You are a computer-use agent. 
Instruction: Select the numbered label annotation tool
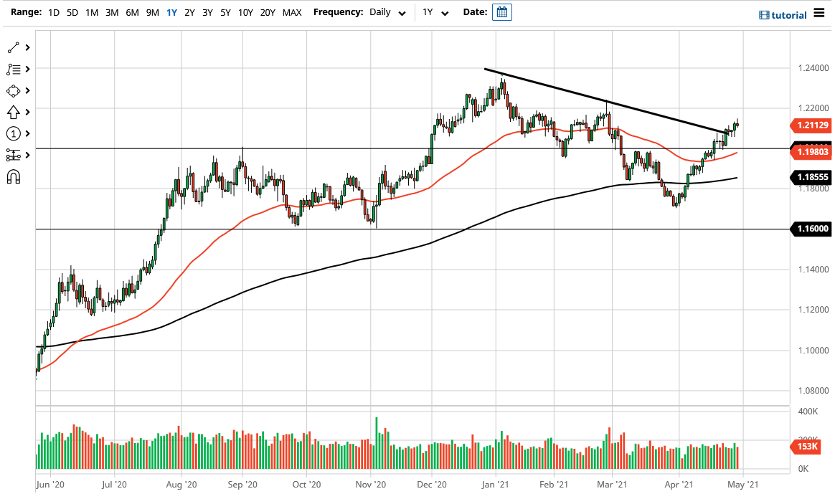point(13,133)
